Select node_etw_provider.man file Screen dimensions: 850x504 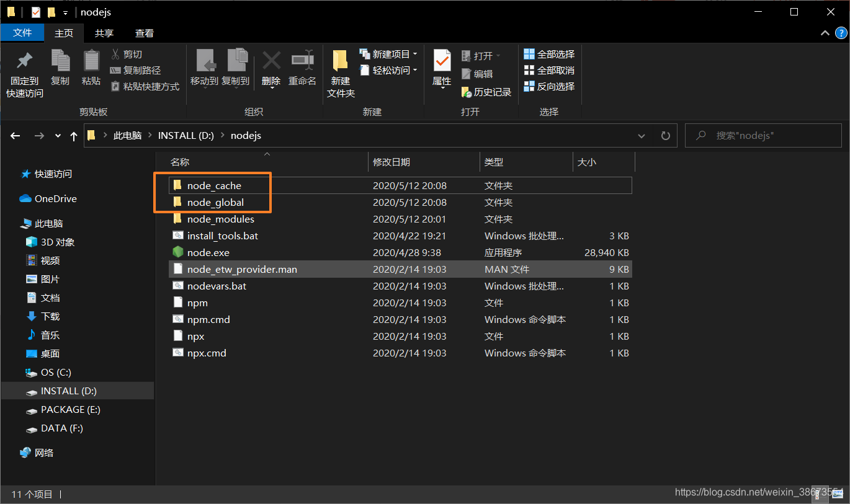click(400, 269)
